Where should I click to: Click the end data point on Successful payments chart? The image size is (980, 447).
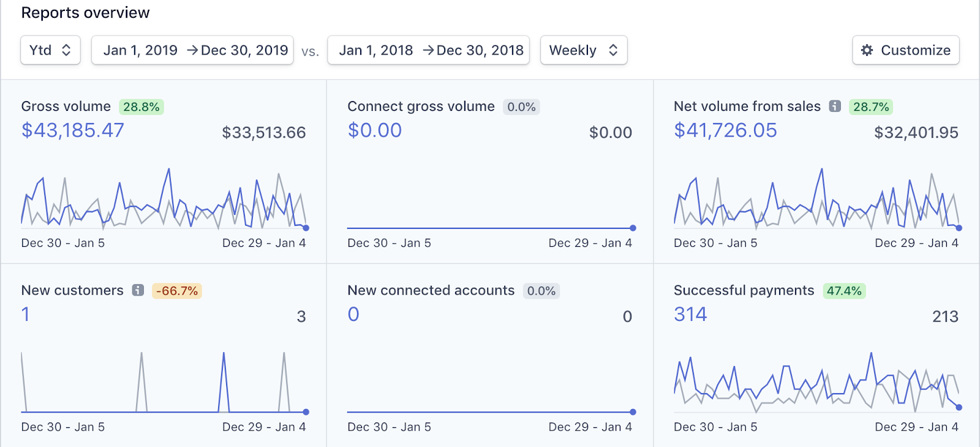(x=959, y=407)
